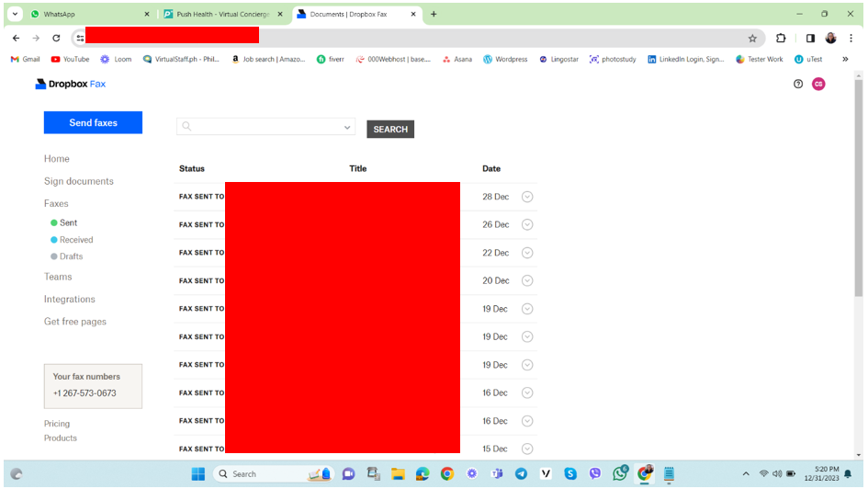Open Microsoft Teams from the taskbar
This screenshot has height=489, width=868.
(x=497, y=474)
